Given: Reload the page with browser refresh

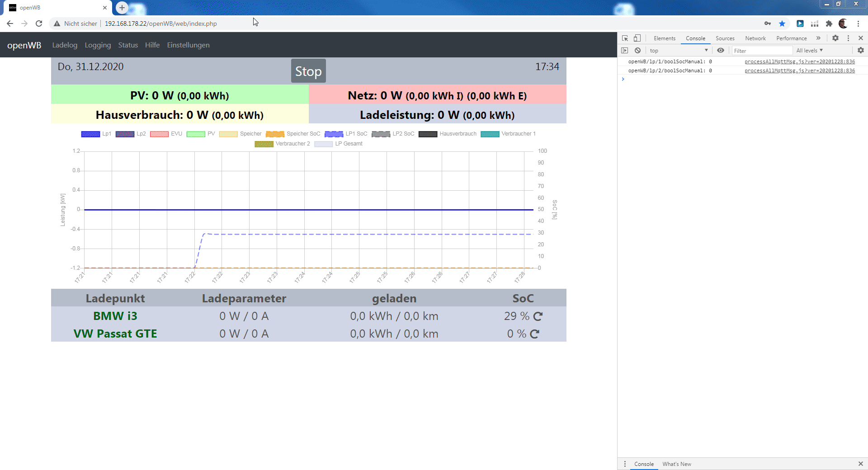Looking at the screenshot, I should (39, 23).
